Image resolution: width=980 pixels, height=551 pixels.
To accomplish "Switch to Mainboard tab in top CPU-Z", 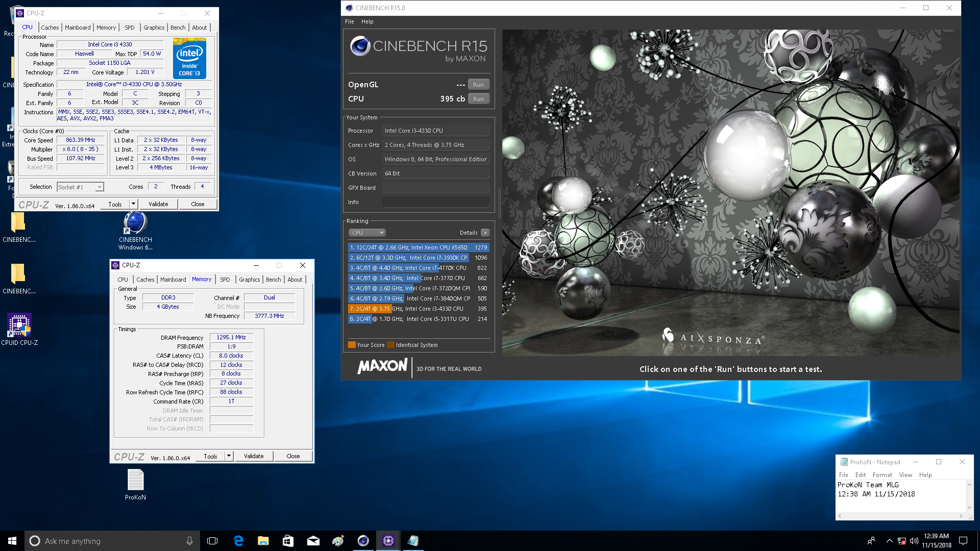I will tap(78, 28).
